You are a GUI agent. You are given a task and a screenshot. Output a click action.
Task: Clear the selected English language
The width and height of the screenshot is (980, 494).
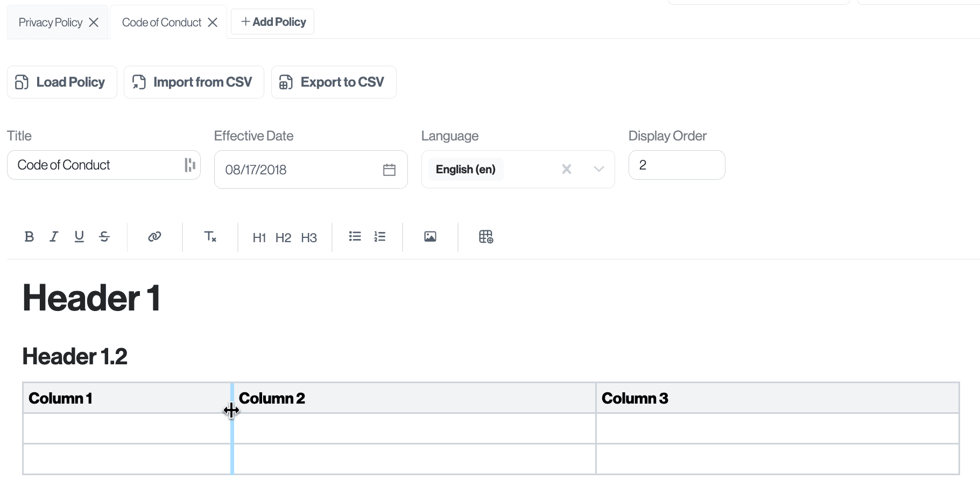click(566, 169)
